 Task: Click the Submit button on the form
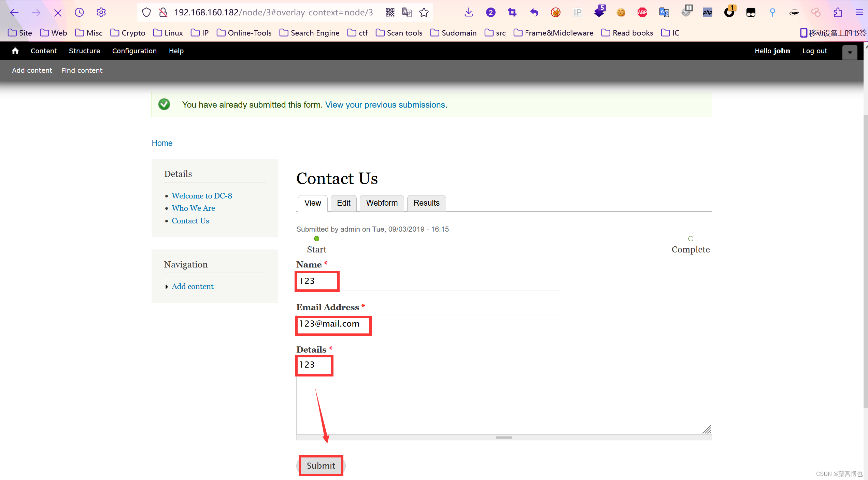coord(321,466)
